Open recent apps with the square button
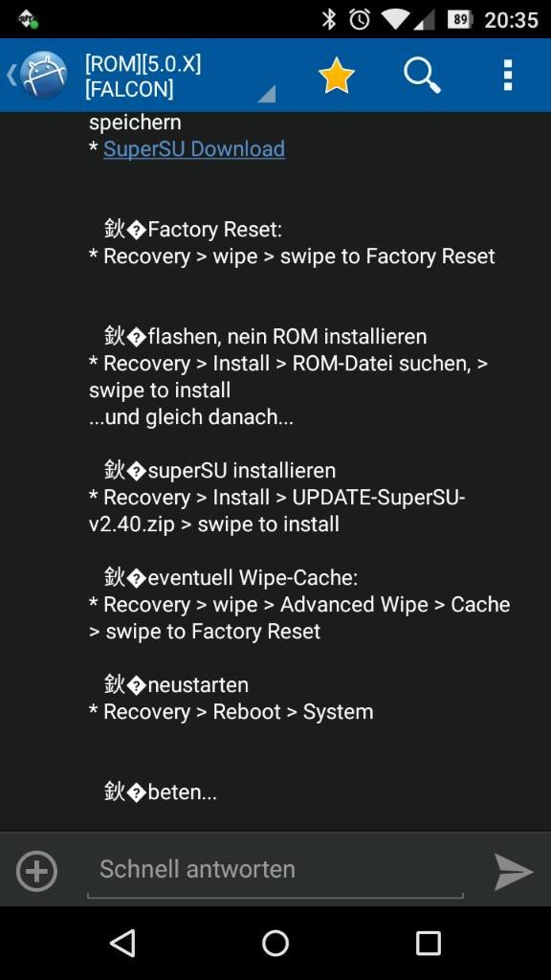Viewport: 551px width, 980px height. pyautogui.click(x=428, y=943)
